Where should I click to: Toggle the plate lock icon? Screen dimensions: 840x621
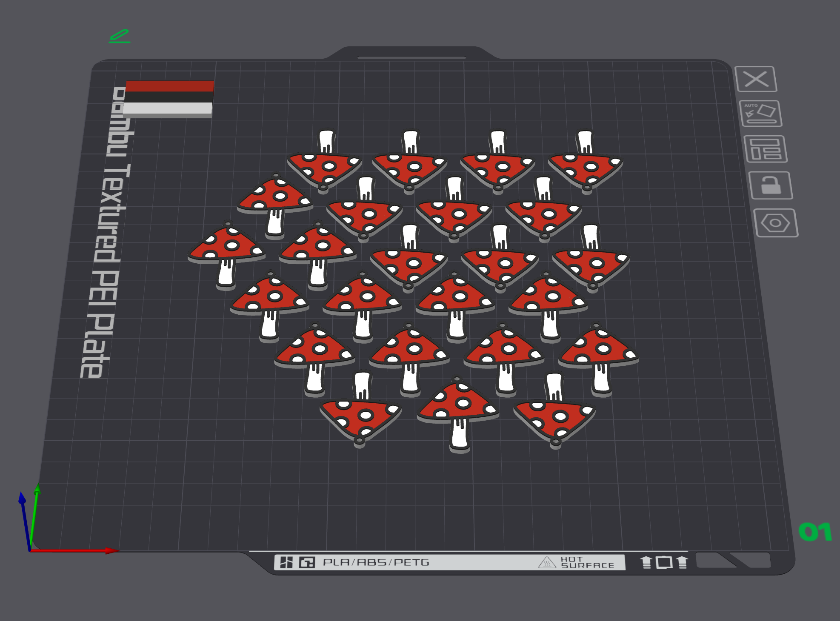pos(771,185)
